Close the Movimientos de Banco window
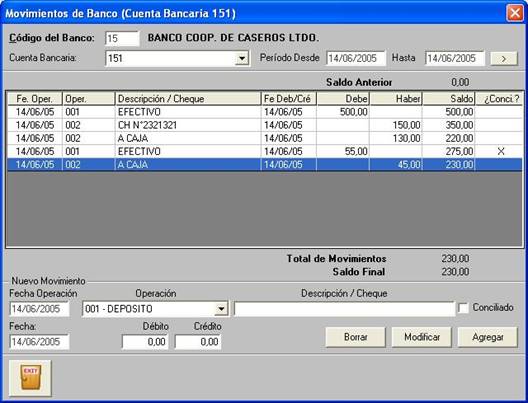The width and height of the screenshot is (528, 403). point(515,13)
